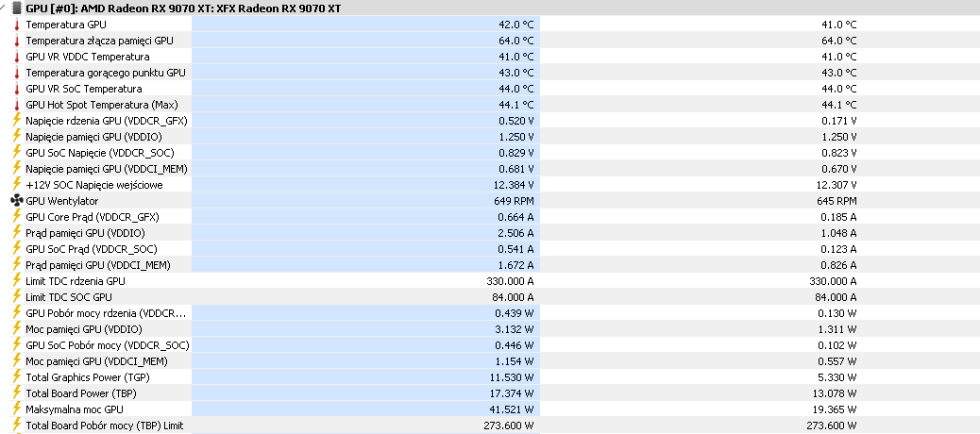Click the GPU chip icon in the header

point(18,8)
